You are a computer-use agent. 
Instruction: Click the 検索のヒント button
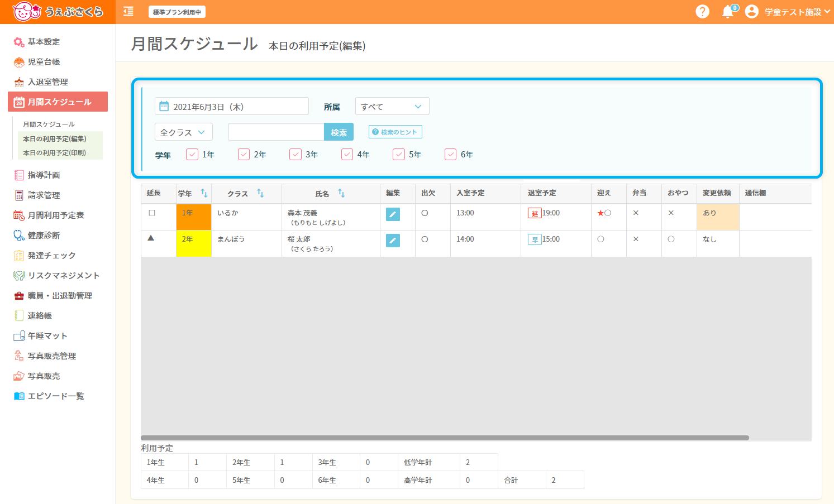pos(395,132)
